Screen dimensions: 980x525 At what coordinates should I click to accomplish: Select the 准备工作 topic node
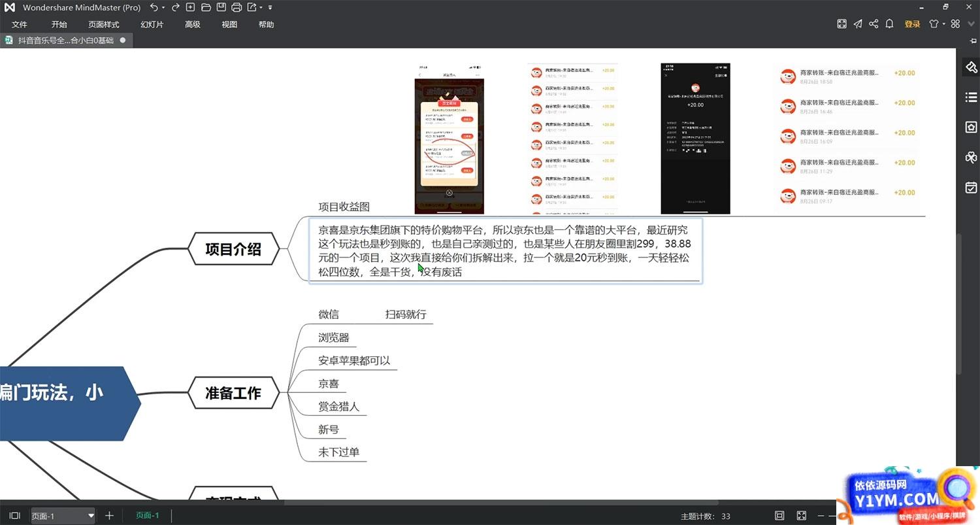click(x=233, y=394)
